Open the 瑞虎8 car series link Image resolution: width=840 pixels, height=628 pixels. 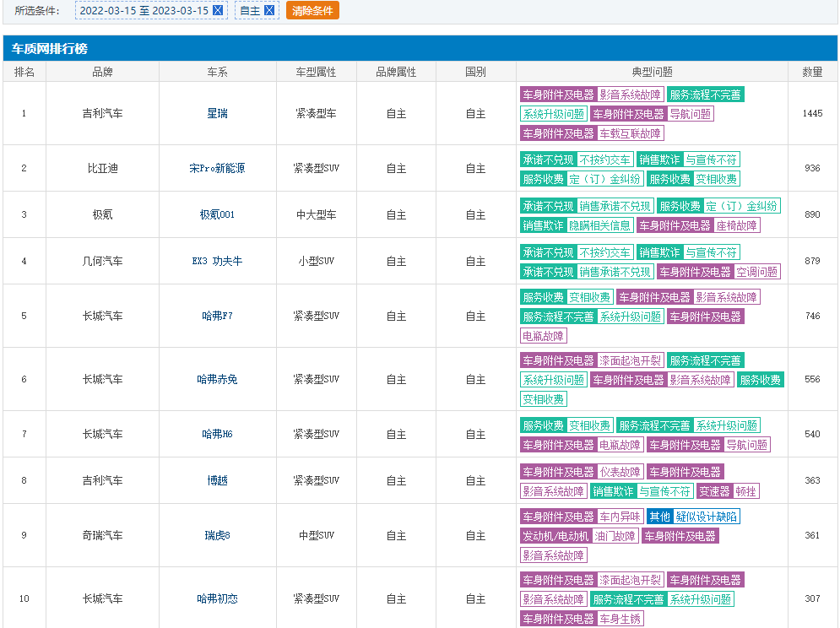coord(218,535)
